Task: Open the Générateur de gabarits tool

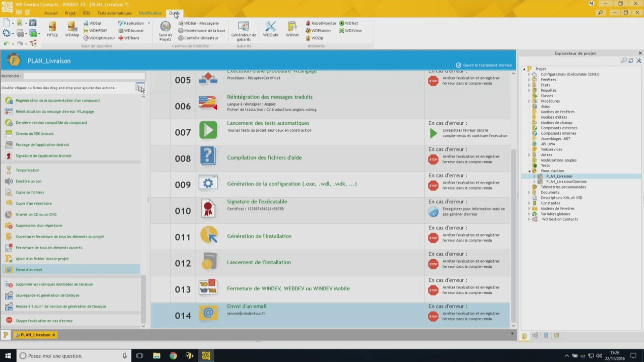Action: tap(243, 31)
